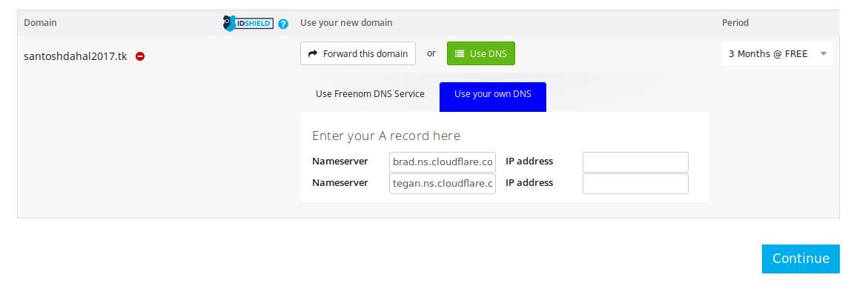Viewport: 868px width, 306px height.
Task: Click the Enter your A record here heading
Action: click(386, 136)
